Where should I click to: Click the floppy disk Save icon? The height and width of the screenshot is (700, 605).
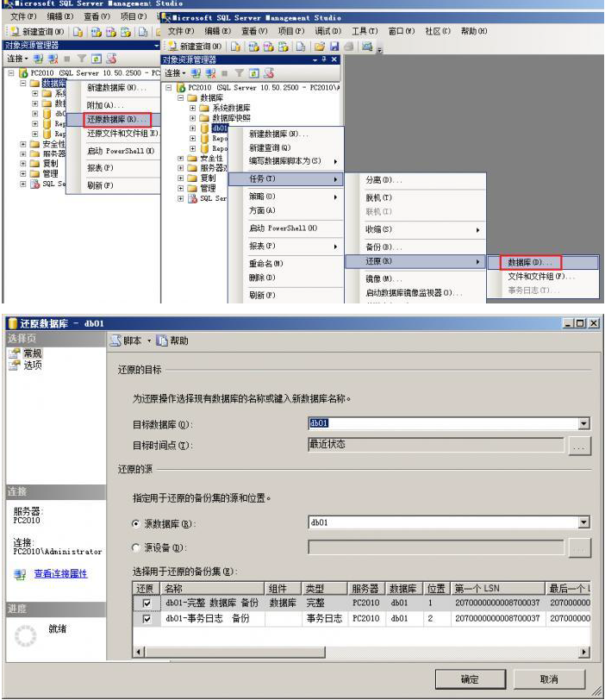(334, 47)
